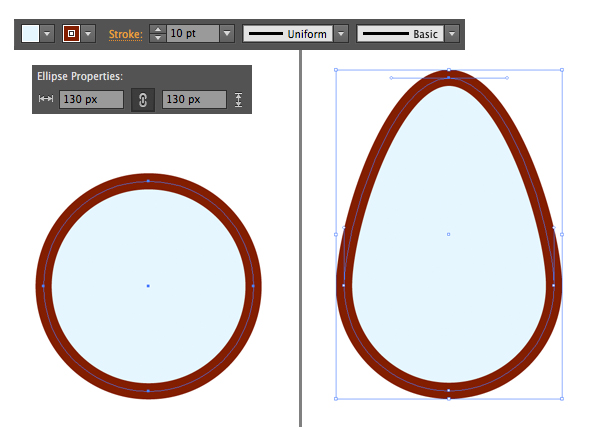This screenshot has height=427, width=600.
Task: Open the stroke color dropdown arrow
Action: [88, 34]
